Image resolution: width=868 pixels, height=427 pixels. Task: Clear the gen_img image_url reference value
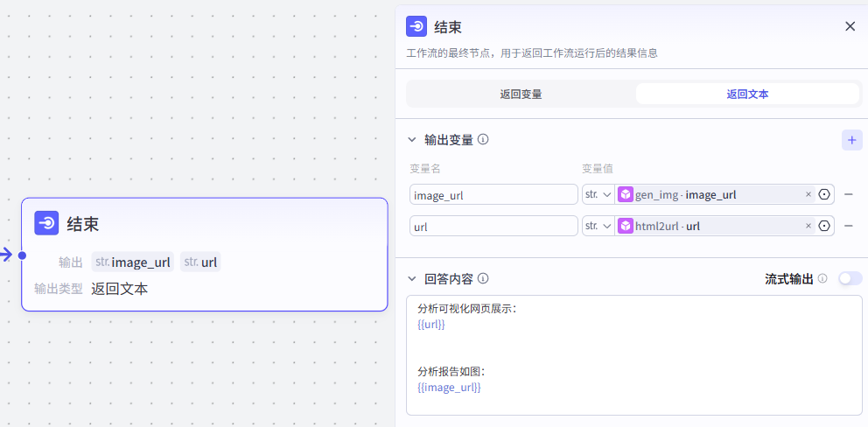coord(808,194)
